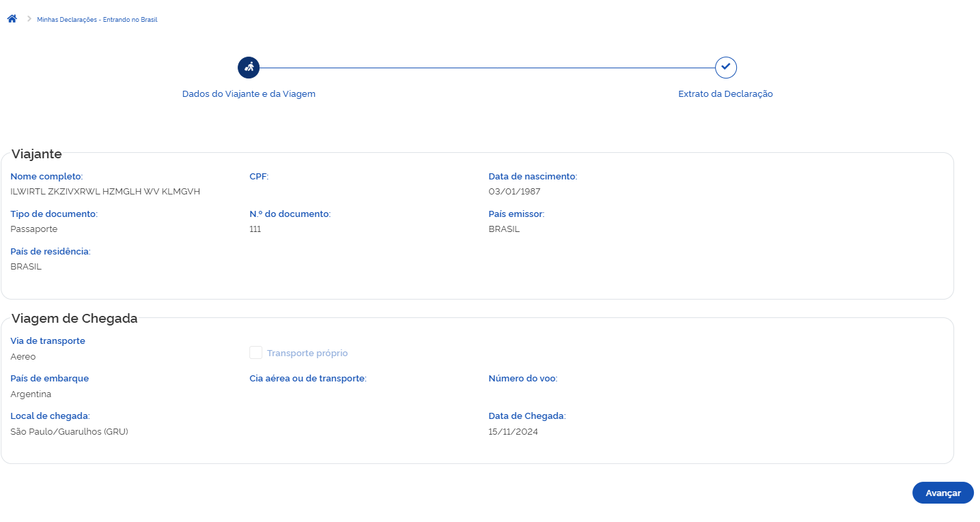Toggle the Transporte próprio checkbox
This screenshot has height=522, width=980.
(x=256, y=353)
